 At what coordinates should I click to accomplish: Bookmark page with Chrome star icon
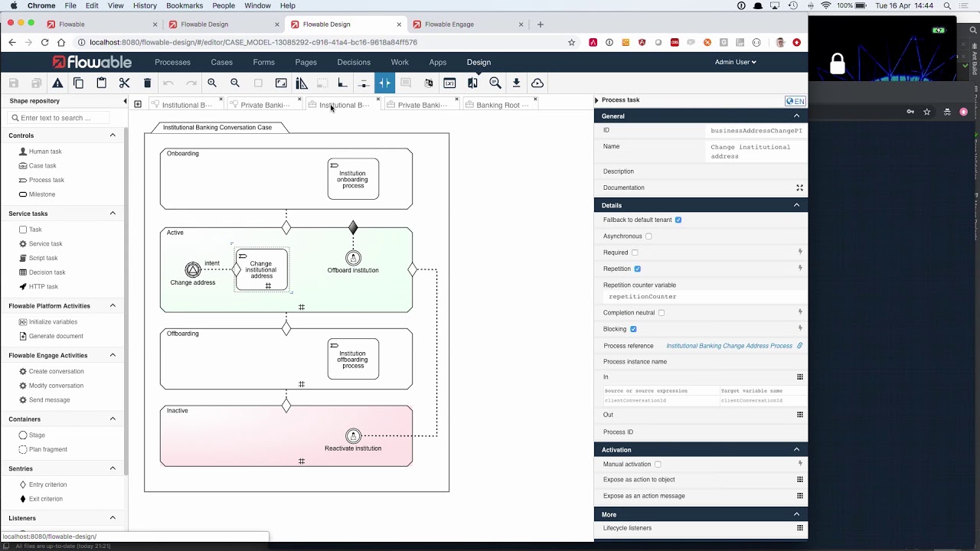[x=571, y=43]
